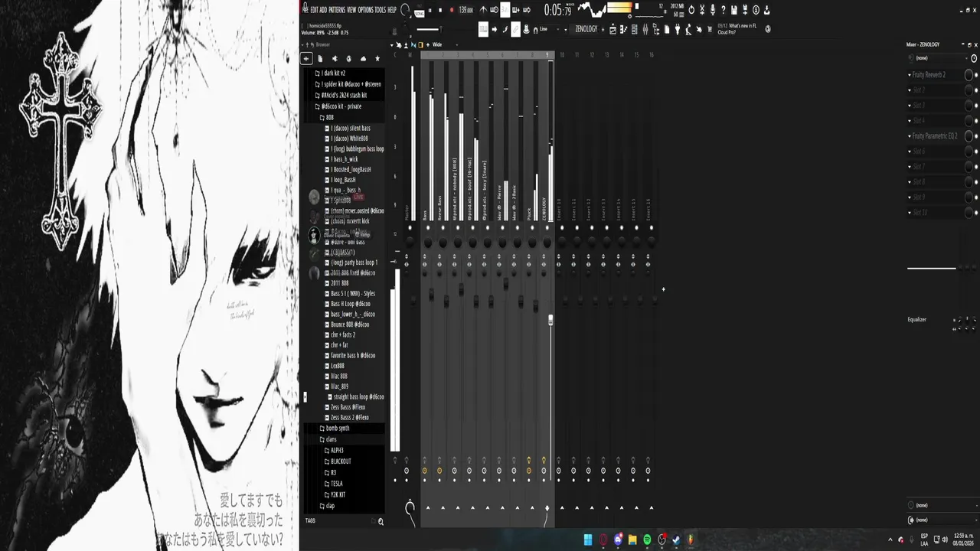Toggle Fruity Reeverb 2 slot enable dot
The image size is (980, 551).
pos(975,75)
